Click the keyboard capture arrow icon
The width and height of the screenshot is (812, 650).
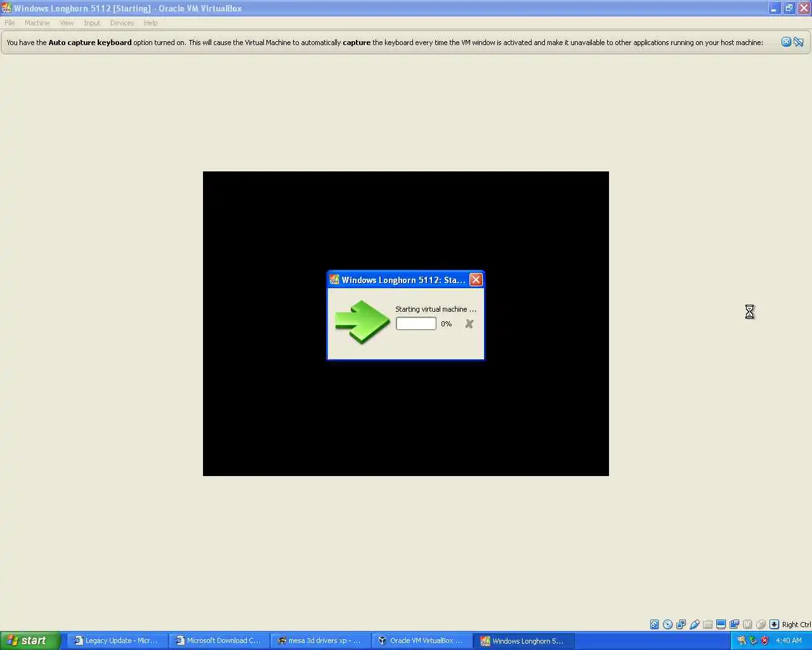(x=774, y=625)
